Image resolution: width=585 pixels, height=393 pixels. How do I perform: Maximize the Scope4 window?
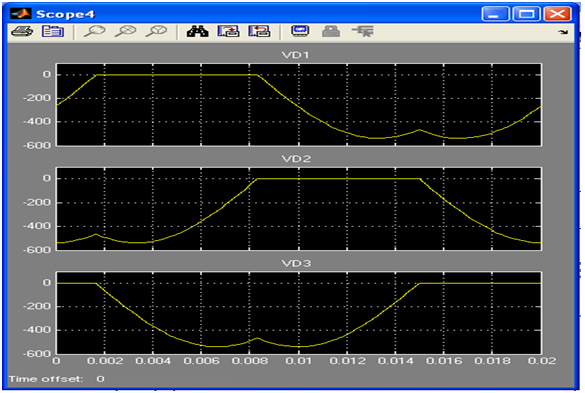(x=526, y=14)
